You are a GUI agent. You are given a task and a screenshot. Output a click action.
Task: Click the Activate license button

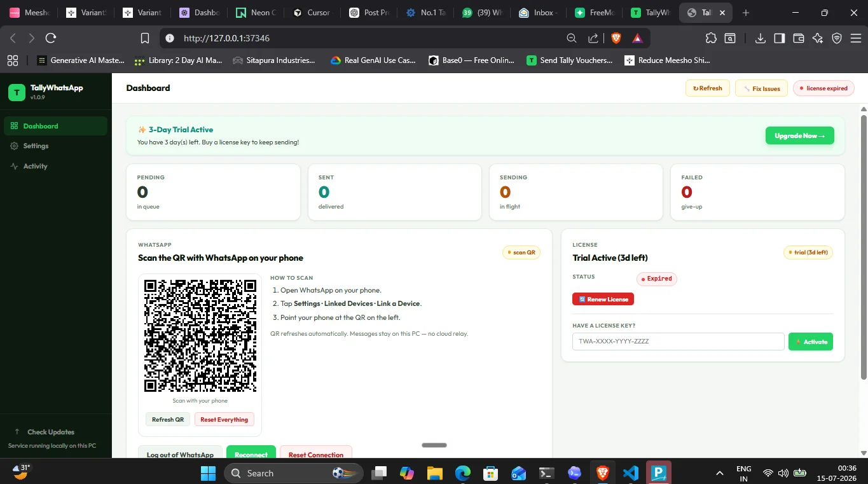811,342
